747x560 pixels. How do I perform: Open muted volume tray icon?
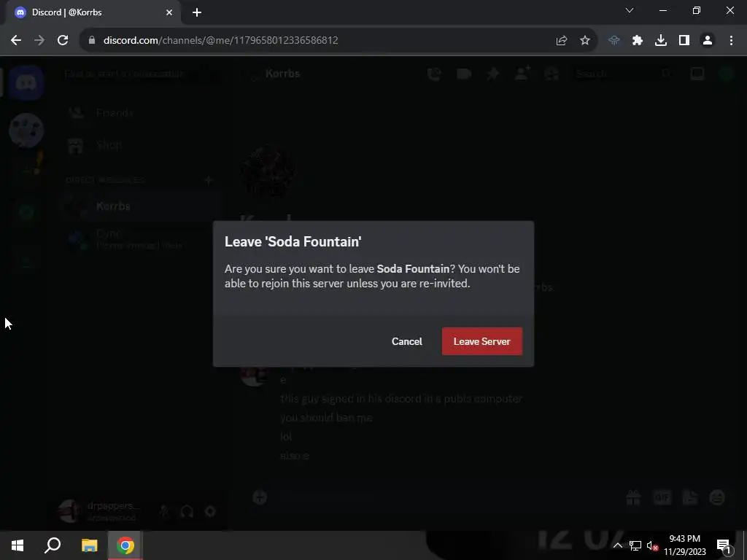(x=653, y=545)
